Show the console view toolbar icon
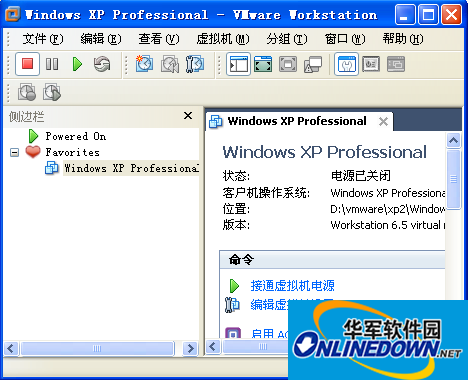The image size is (468, 380). [396, 64]
